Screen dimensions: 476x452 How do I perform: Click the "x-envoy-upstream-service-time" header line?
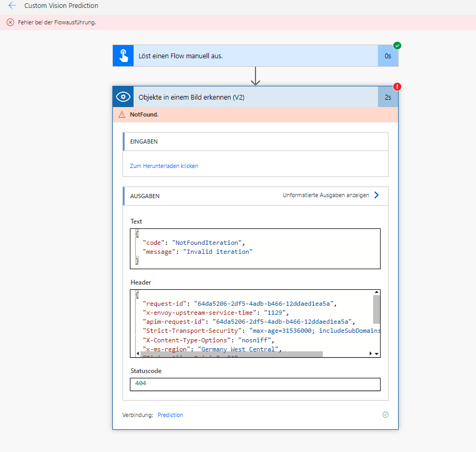pos(216,313)
